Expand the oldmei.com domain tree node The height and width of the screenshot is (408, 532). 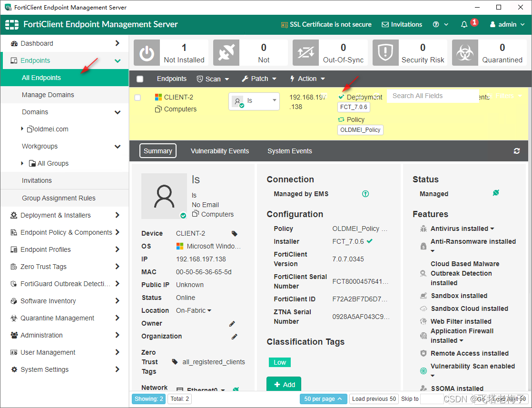point(22,129)
